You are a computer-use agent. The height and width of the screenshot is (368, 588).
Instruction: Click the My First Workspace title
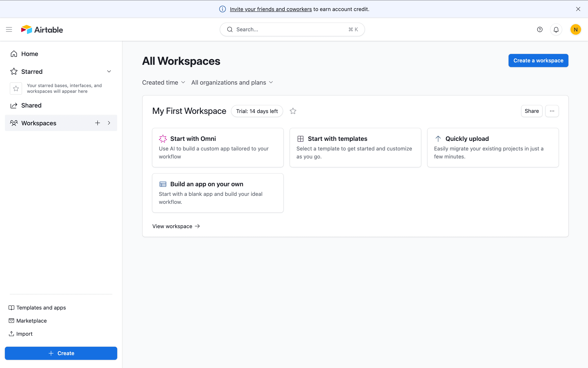(189, 111)
